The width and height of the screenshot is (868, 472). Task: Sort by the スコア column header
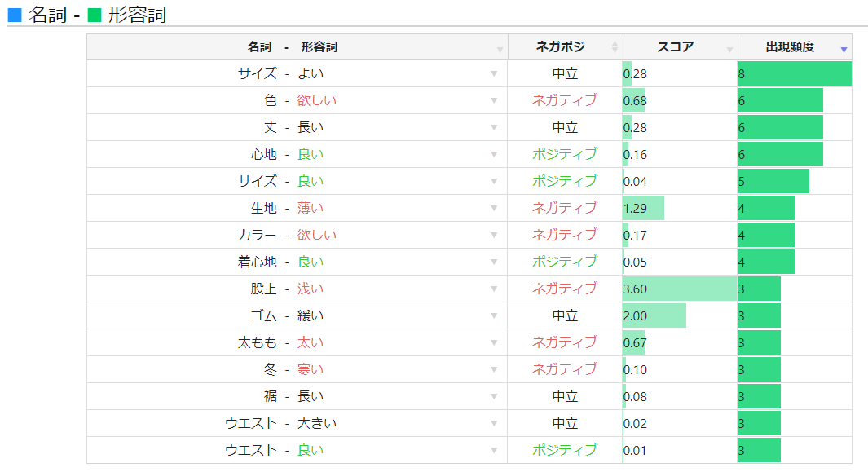(x=675, y=47)
